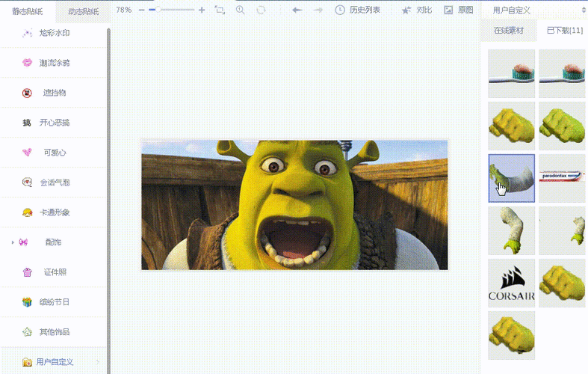Click the zoom out minus icon
588x374 pixels.
point(141,10)
